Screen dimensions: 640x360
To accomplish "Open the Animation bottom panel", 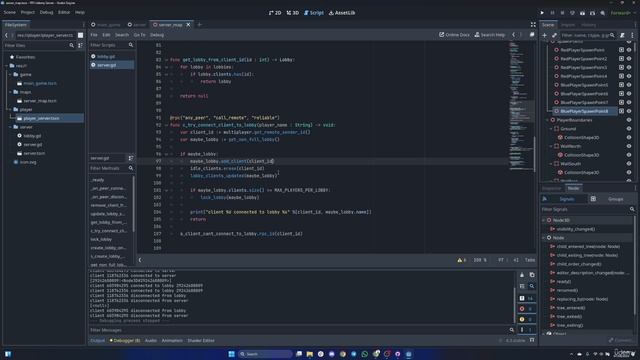I will [172, 340].
